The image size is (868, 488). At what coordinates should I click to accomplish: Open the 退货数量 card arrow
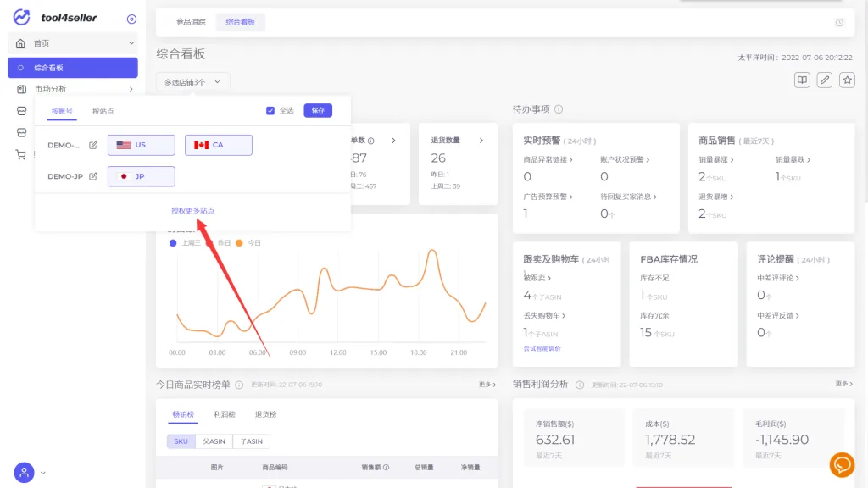[x=481, y=141]
